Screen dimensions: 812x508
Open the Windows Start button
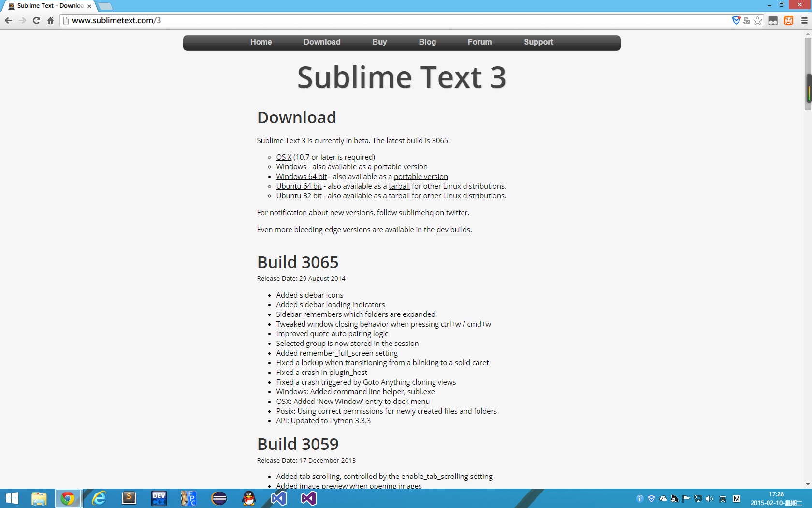click(12, 498)
